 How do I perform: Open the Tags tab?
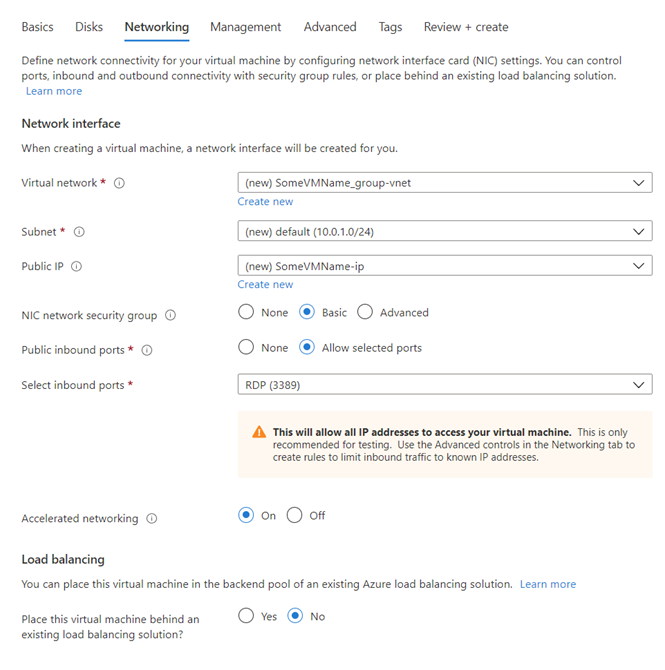[x=391, y=27]
